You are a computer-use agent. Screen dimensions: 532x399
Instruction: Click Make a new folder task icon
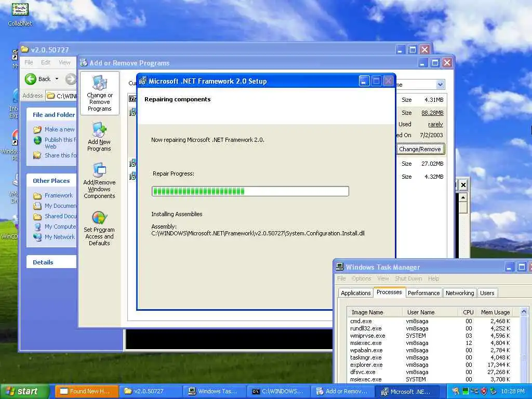click(37, 129)
